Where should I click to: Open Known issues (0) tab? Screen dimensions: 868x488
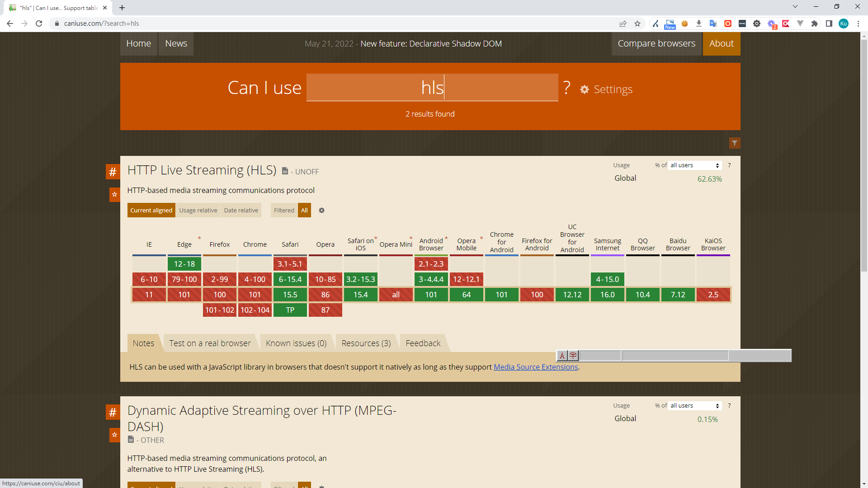click(x=296, y=343)
